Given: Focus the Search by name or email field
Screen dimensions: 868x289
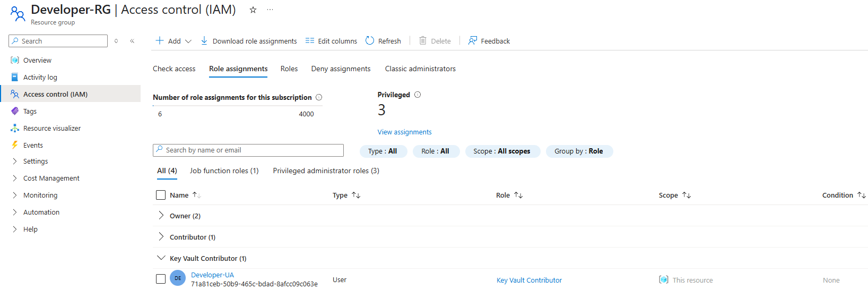Looking at the screenshot, I should tap(248, 150).
